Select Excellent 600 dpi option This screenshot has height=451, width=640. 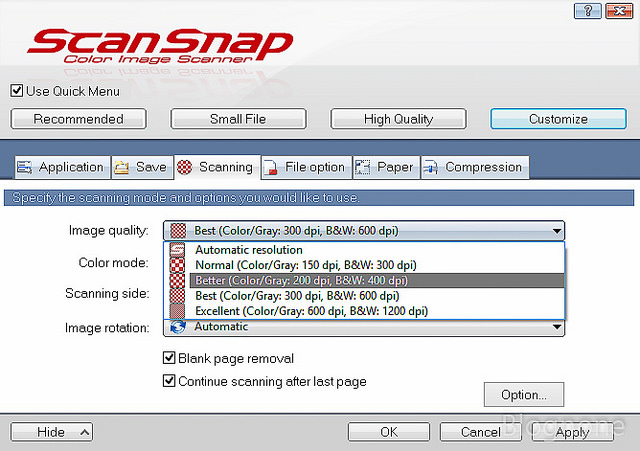click(x=364, y=311)
